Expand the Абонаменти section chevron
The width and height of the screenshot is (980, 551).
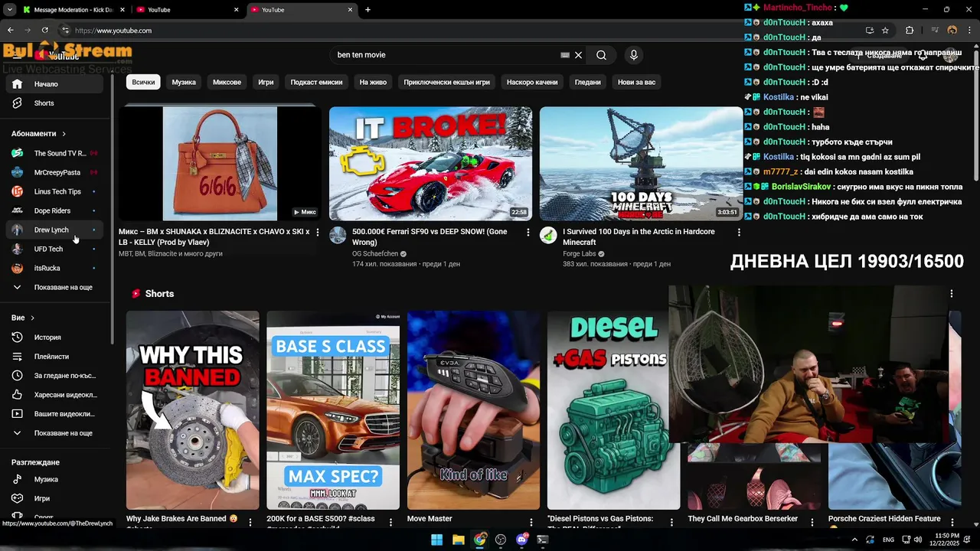click(x=64, y=134)
